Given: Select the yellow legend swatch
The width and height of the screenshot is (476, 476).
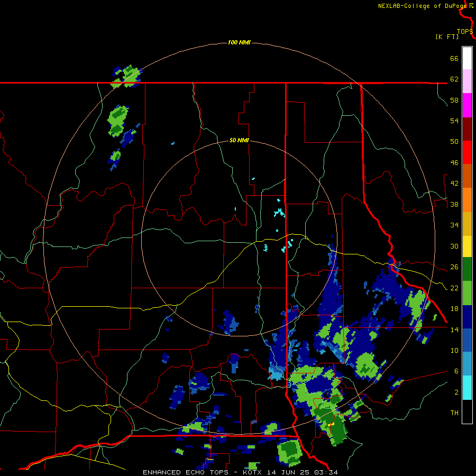Looking at the screenshot, I should point(467,246).
